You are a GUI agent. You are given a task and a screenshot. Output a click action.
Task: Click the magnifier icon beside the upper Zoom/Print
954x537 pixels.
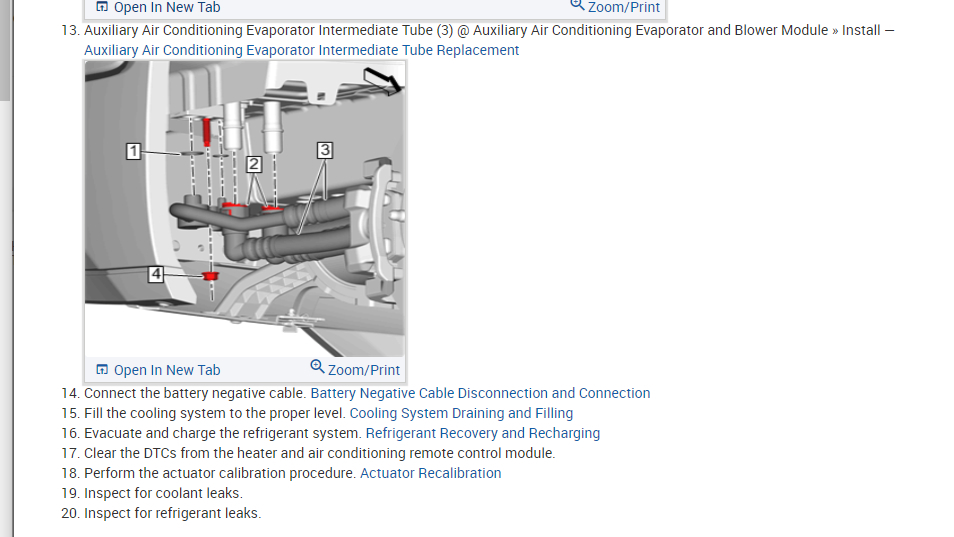[x=577, y=5]
